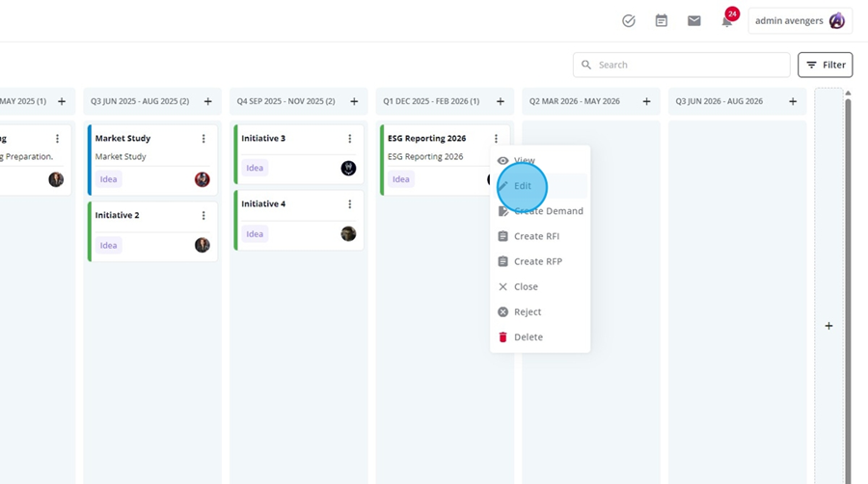The image size is (868, 484).
Task: Choose Create RFP in the context menu
Action: 540,261
